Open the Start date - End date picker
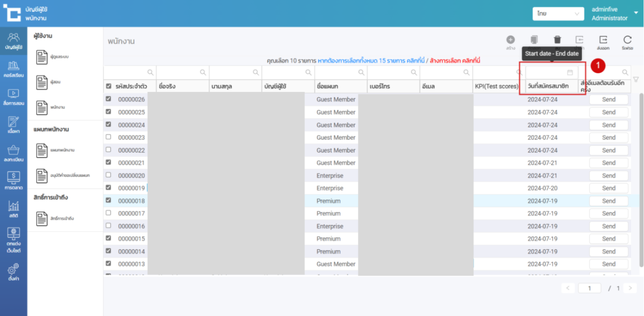The height and width of the screenshot is (316, 644). tap(552, 73)
